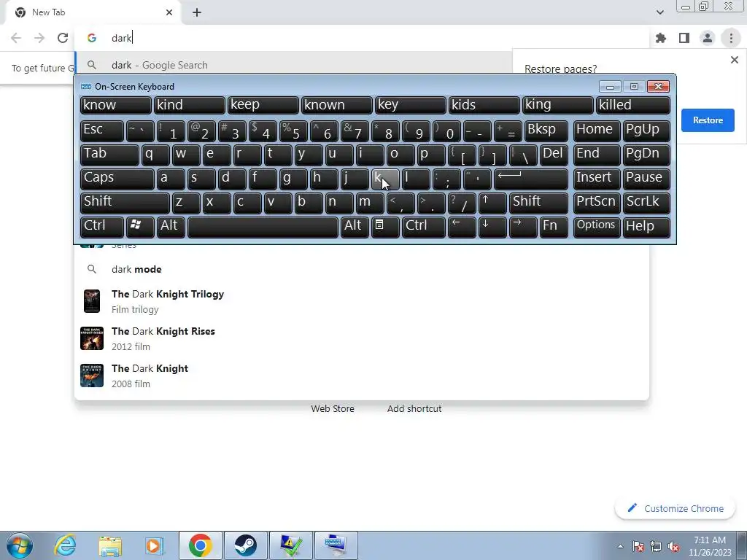The width and height of the screenshot is (747, 560).
Task: Select the dark - Google Search suggestion
Action: (x=293, y=65)
